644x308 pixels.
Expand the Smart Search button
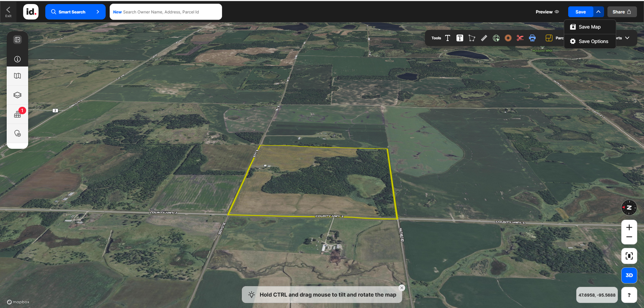(75, 12)
